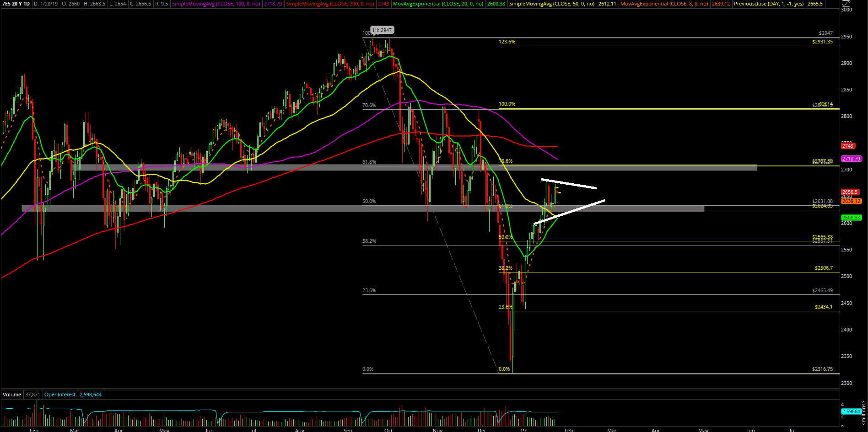Screen dimensions: 868x432
Task: Click the 37,871 volume value
Action: tap(32, 395)
